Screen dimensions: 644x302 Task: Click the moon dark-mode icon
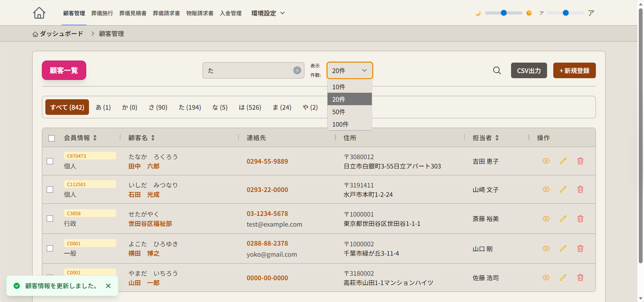[478, 13]
